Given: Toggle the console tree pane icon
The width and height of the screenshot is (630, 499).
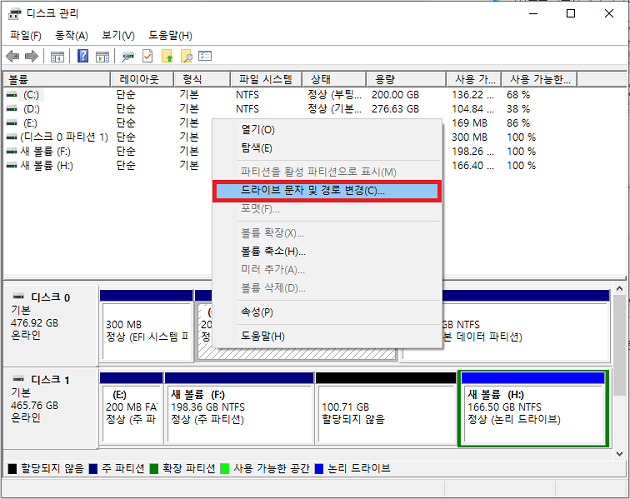Looking at the screenshot, I should (x=57, y=57).
